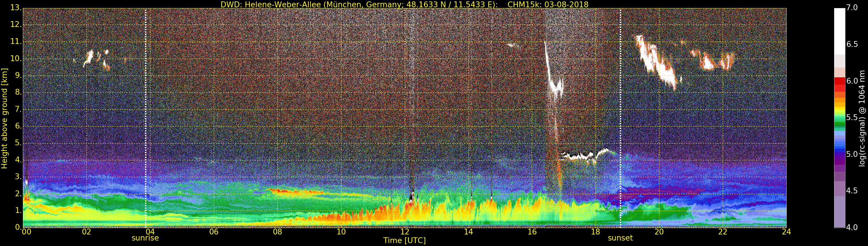Click the '7.0' colorbar scale value
The height and width of the screenshot is (246, 868).
(x=852, y=8)
